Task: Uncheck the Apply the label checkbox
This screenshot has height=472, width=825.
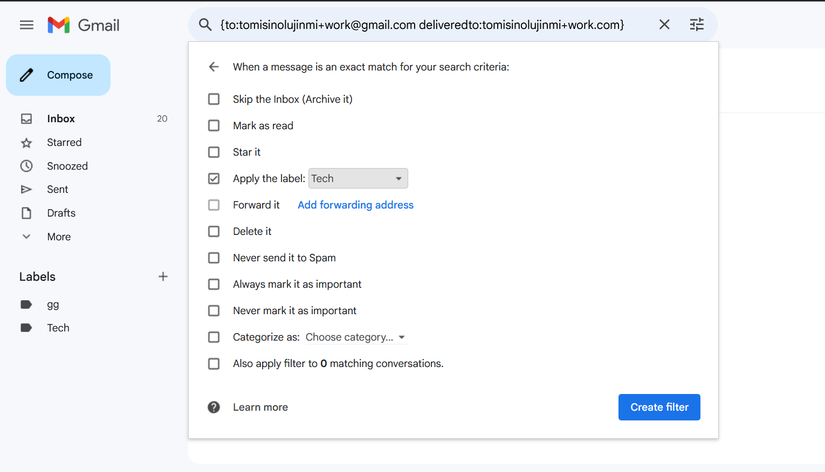Action: 214,179
